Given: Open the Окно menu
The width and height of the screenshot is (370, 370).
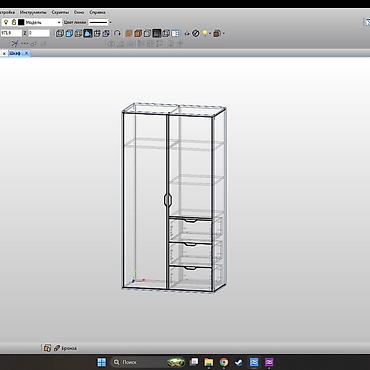Looking at the screenshot, I should [79, 12].
